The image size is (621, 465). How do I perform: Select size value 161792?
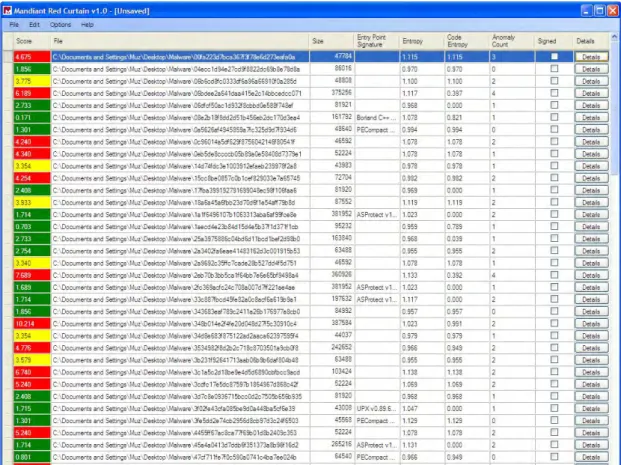tap(341, 117)
